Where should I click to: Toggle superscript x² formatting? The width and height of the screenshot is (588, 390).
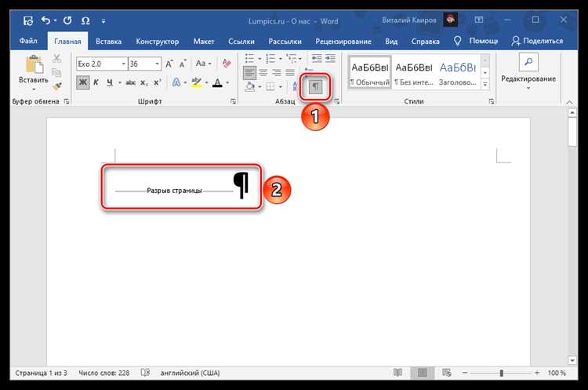158,82
